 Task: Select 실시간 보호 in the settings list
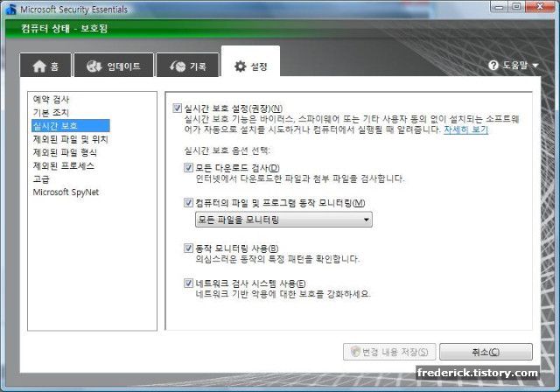pyautogui.click(x=71, y=126)
